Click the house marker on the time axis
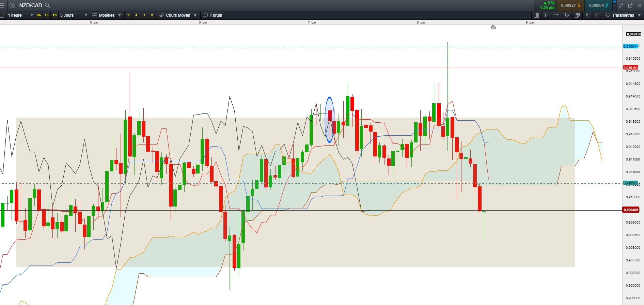Screen dimensions: 644x305 pos(493,27)
